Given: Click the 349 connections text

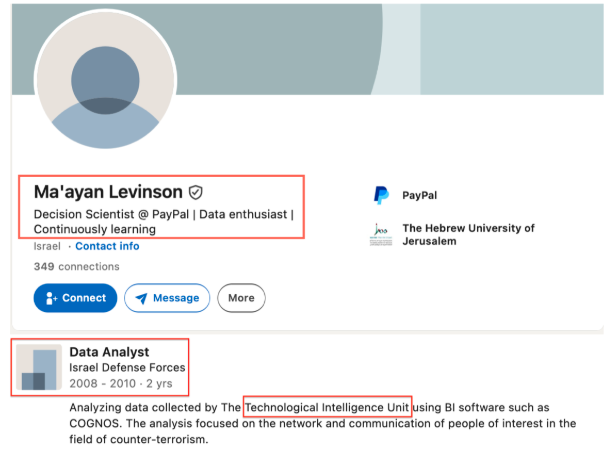Looking at the screenshot, I should [77, 267].
